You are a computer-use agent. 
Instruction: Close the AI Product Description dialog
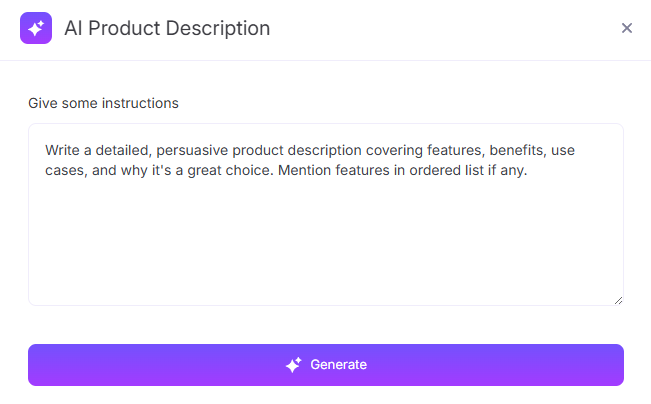(x=627, y=28)
